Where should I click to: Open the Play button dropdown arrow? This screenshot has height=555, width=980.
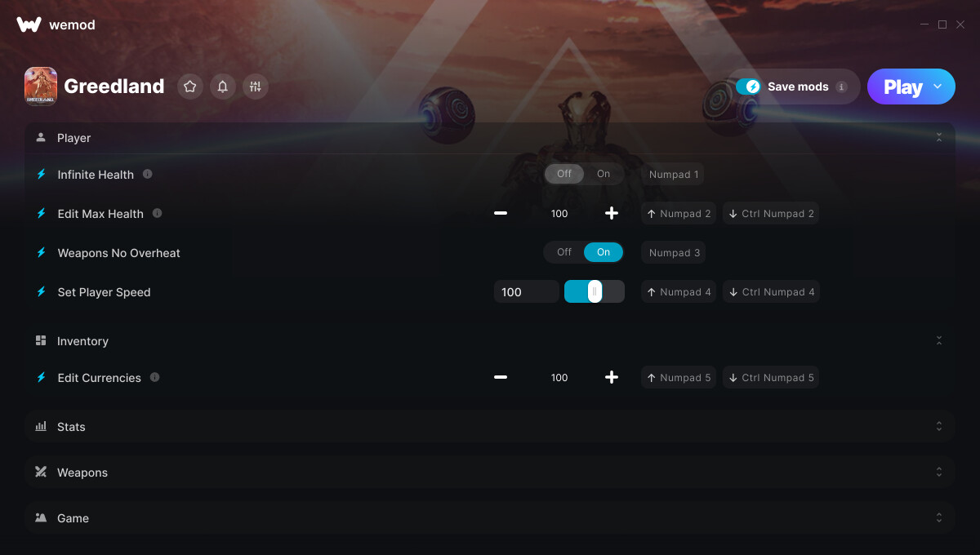(938, 87)
